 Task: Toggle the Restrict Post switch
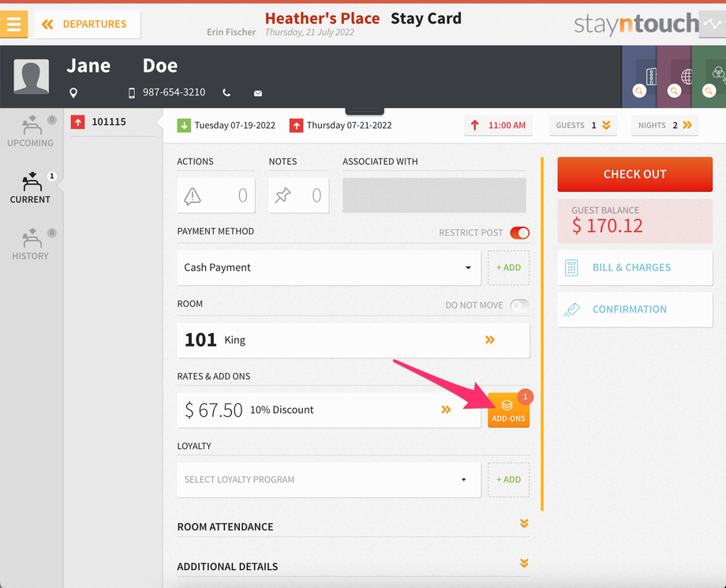[x=519, y=233]
